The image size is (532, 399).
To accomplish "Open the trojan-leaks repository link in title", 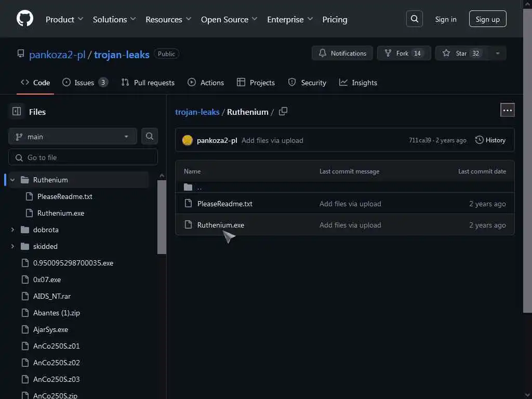I will click(x=122, y=54).
